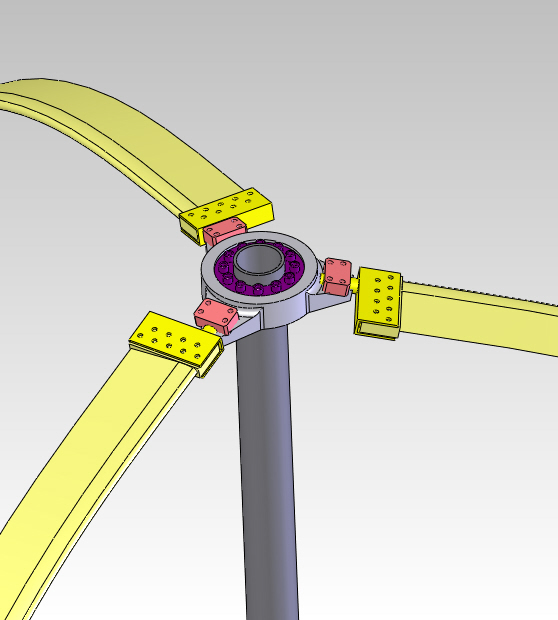Click the pink block on the lower-left hub arm

click(x=216, y=316)
